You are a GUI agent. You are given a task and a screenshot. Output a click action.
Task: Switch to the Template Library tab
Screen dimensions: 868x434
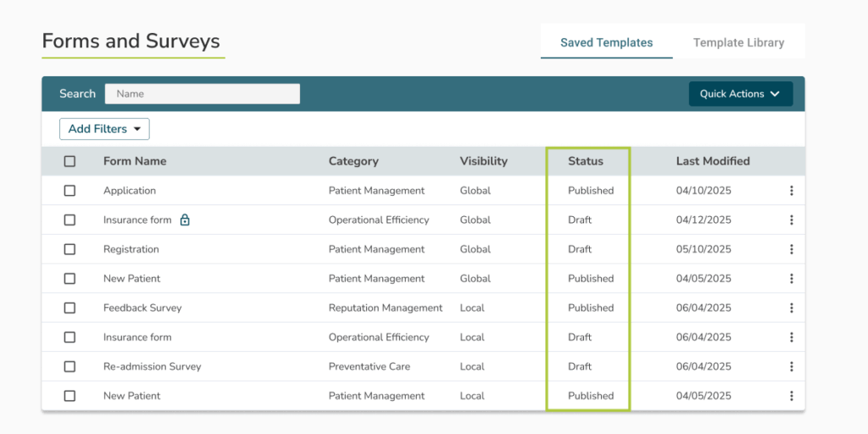738,42
